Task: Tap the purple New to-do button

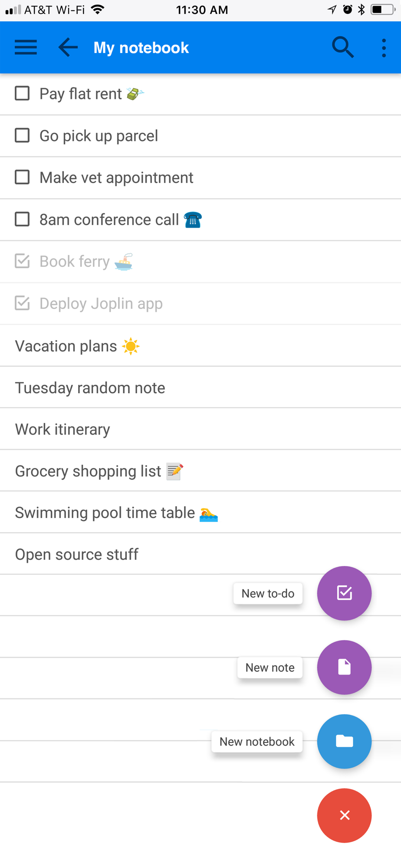Action: pyautogui.click(x=344, y=593)
